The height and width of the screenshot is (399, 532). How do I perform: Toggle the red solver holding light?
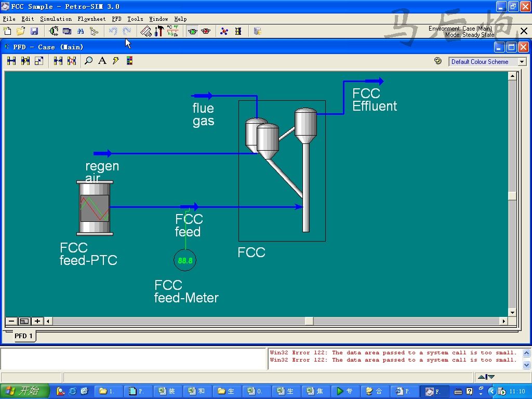tap(206, 31)
